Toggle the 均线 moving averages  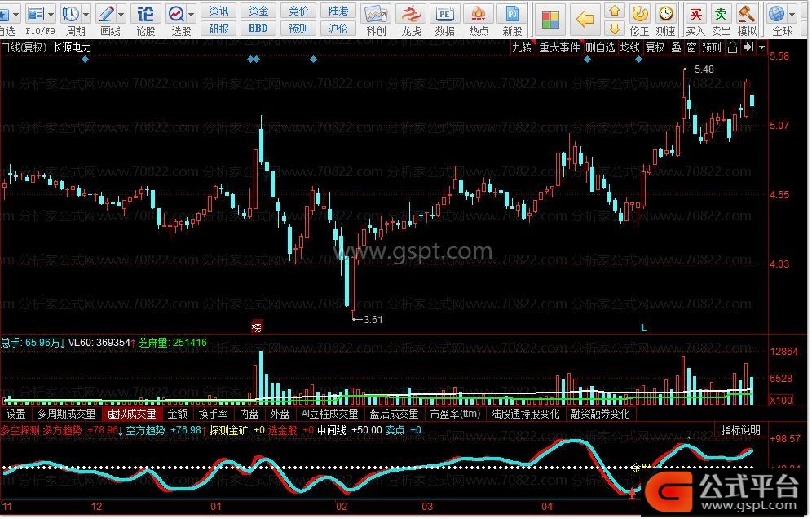pyautogui.click(x=629, y=47)
